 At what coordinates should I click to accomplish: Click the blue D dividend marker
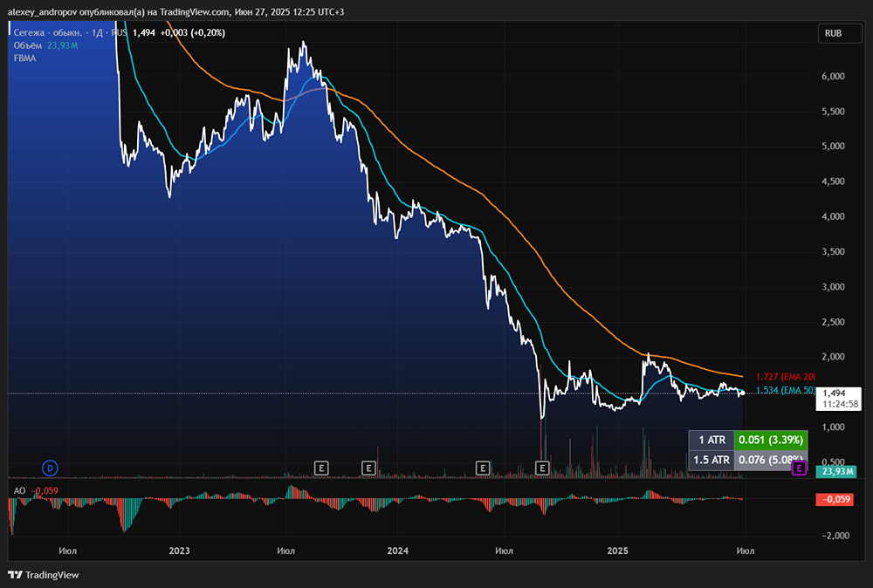[50, 468]
